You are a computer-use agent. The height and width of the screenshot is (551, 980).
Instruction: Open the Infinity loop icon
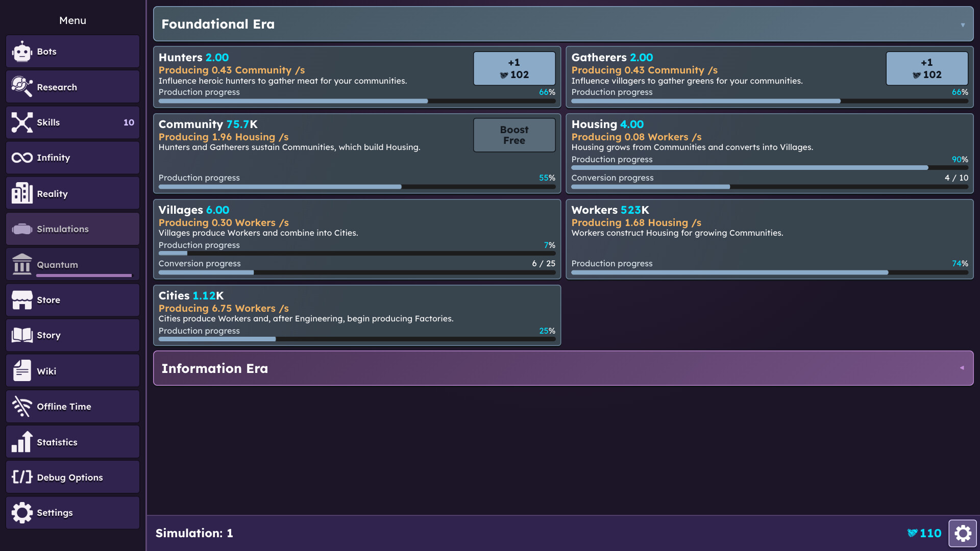click(22, 158)
